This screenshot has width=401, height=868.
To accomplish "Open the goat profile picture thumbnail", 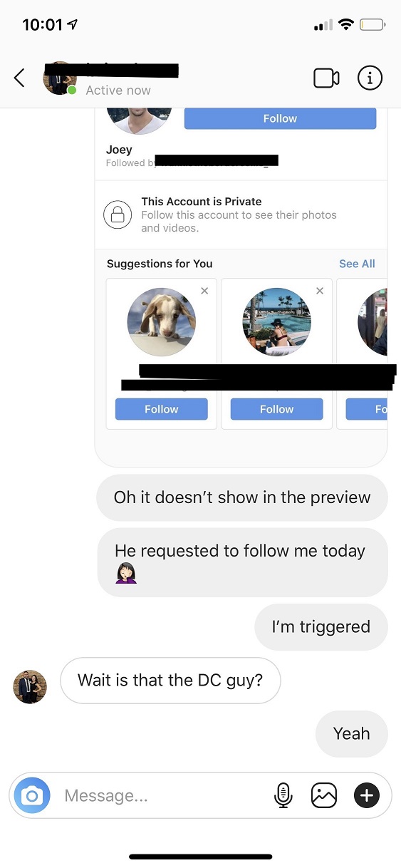I will [x=162, y=322].
